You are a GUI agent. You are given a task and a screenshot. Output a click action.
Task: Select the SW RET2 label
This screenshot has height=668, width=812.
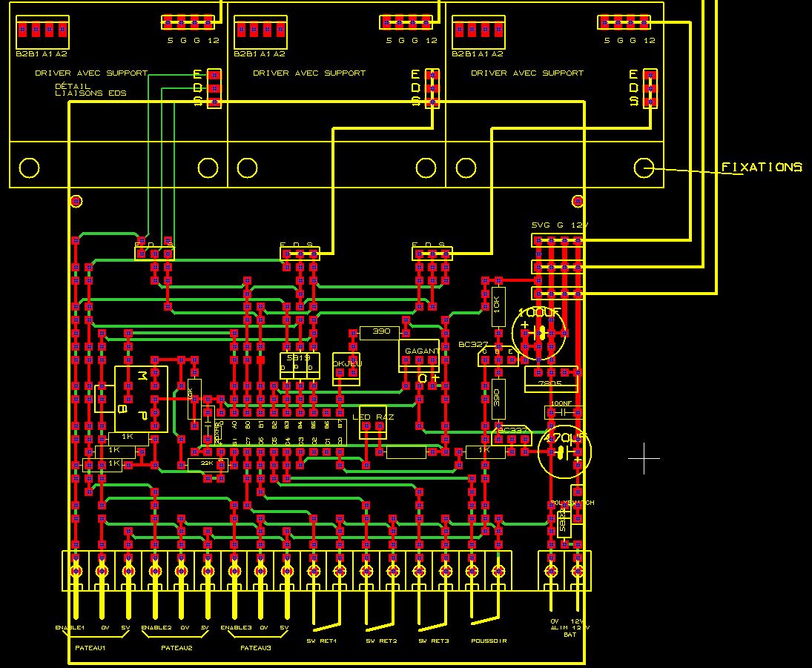click(382, 641)
